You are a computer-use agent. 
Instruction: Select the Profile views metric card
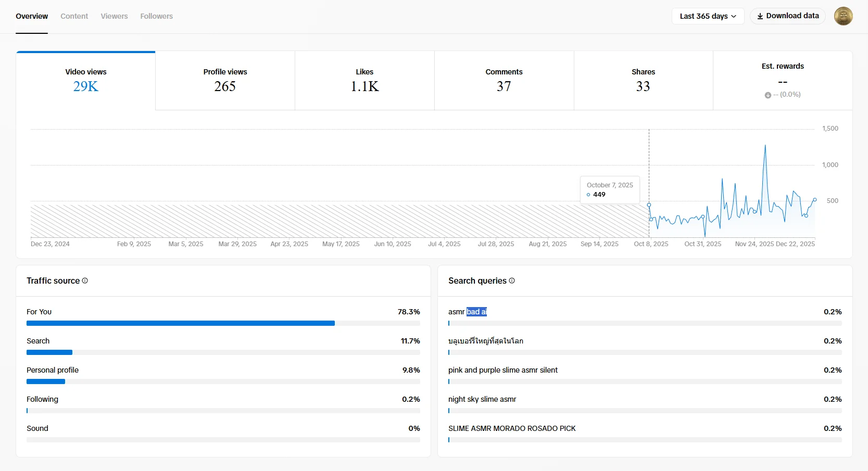(x=224, y=81)
